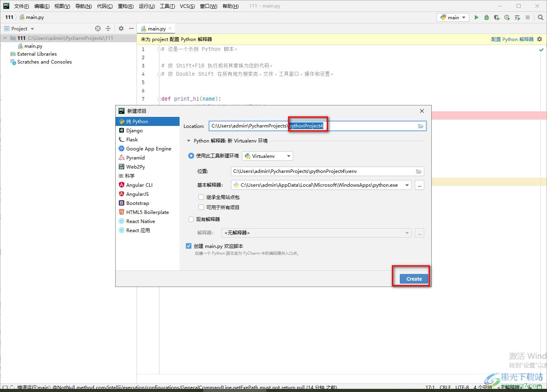
Task: Open the 导航(N) menu
Action: [x=83, y=6]
